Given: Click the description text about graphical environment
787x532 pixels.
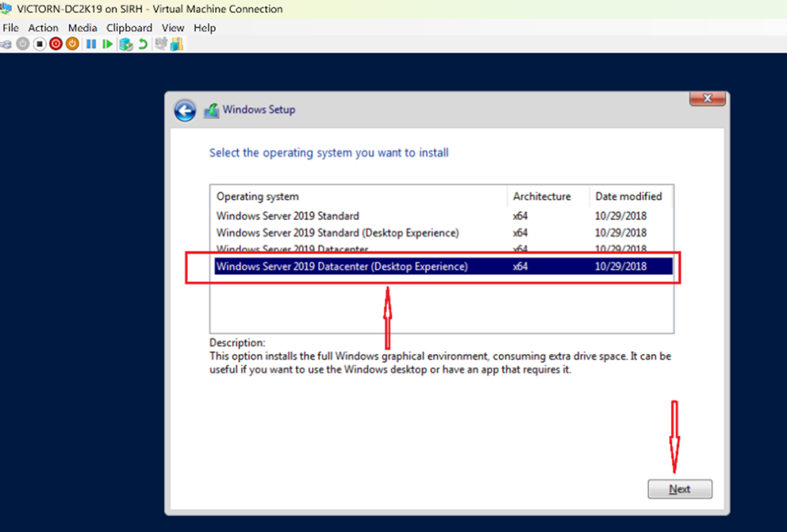Looking at the screenshot, I should click(x=440, y=363).
